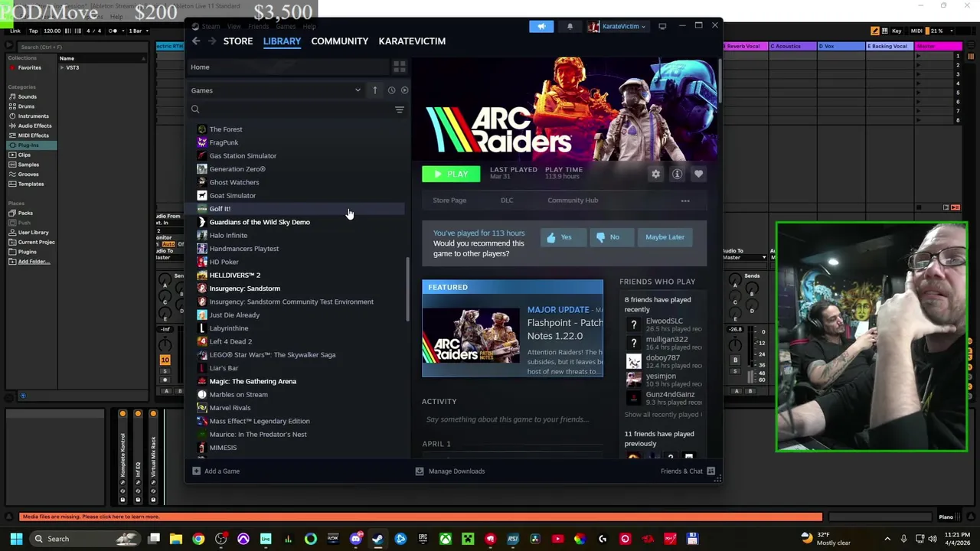Open Flashpoint Patch Notes featured thumbnail
The image size is (980, 551).
click(471, 336)
